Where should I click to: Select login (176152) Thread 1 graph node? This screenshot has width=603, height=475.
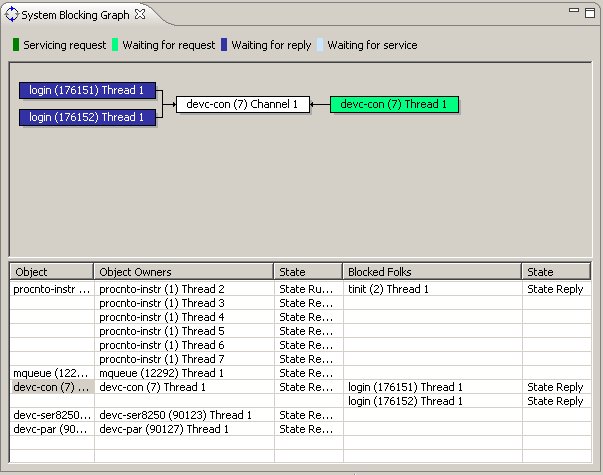click(88, 117)
